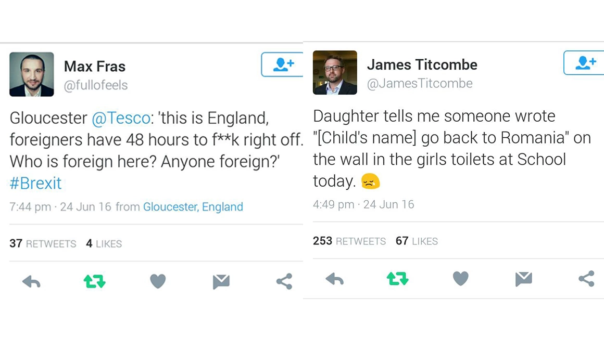View James Titcombe's profile picture
The height and width of the screenshot is (364, 604).
coord(335,72)
